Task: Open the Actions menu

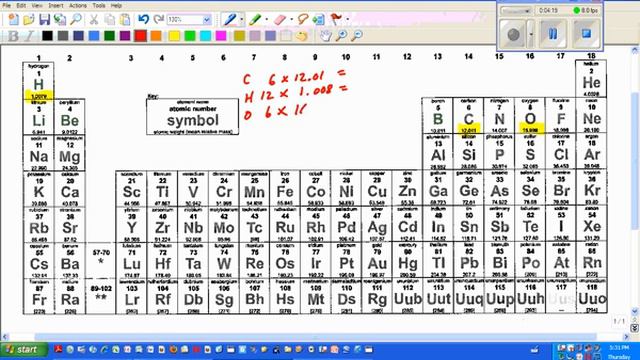Action: (78, 6)
